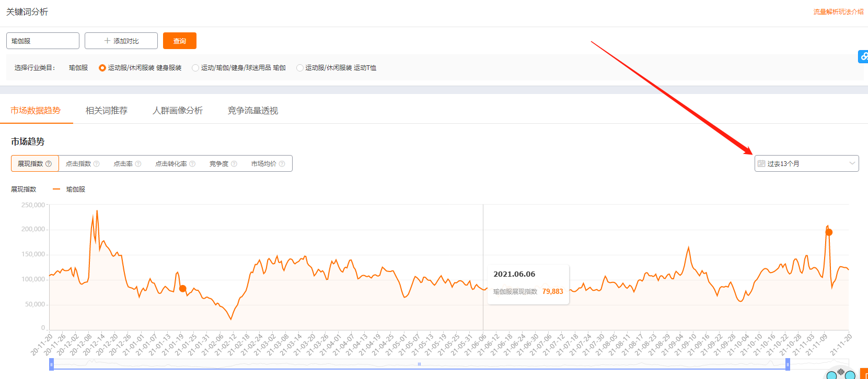Image resolution: width=868 pixels, height=379 pixels.
Task: Click the 瑜伽服 keyword input field
Action: 43,41
